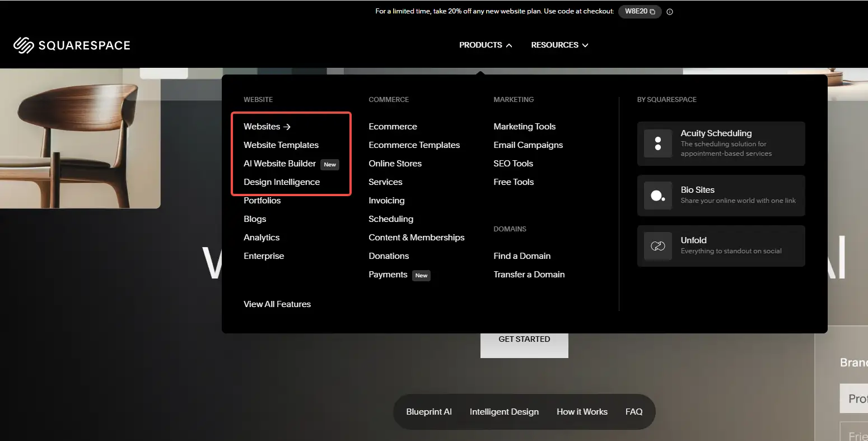The height and width of the screenshot is (441, 868).
Task: Expand the Resources menu
Action: [x=559, y=45]
